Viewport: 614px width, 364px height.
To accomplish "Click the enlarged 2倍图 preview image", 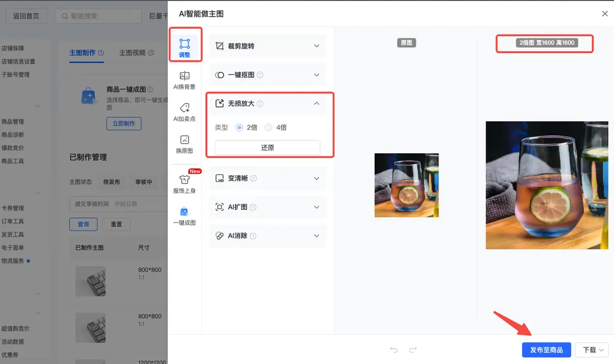I will pyautogui.click(x=547, y=185).
